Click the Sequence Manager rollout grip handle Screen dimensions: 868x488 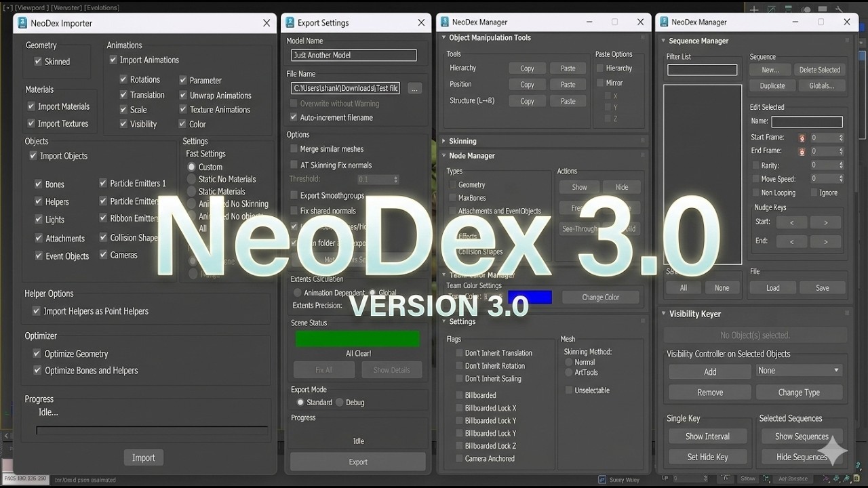click(x=847, y=41)
